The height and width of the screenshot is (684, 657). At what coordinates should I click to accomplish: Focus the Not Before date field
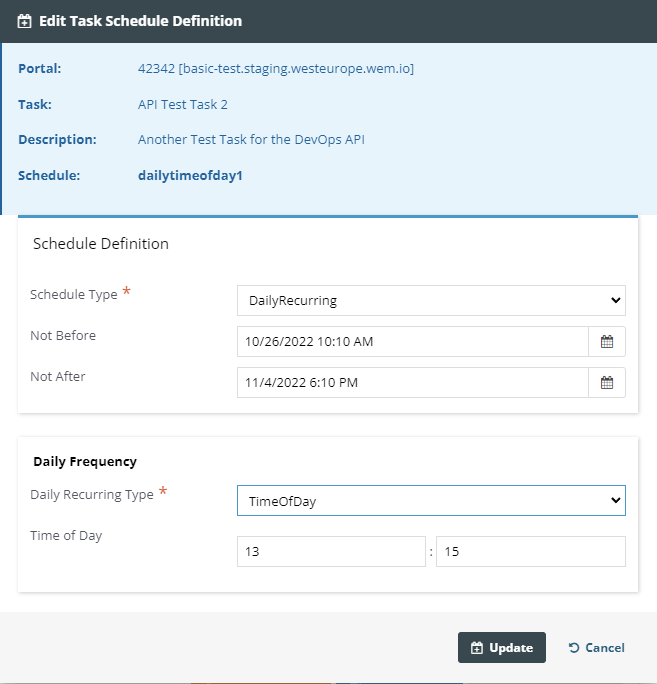[413, 342]
